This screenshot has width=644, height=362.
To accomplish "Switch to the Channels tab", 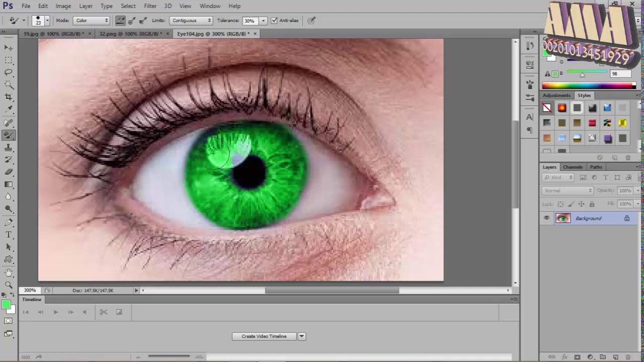I will click(x=573, y=167).
